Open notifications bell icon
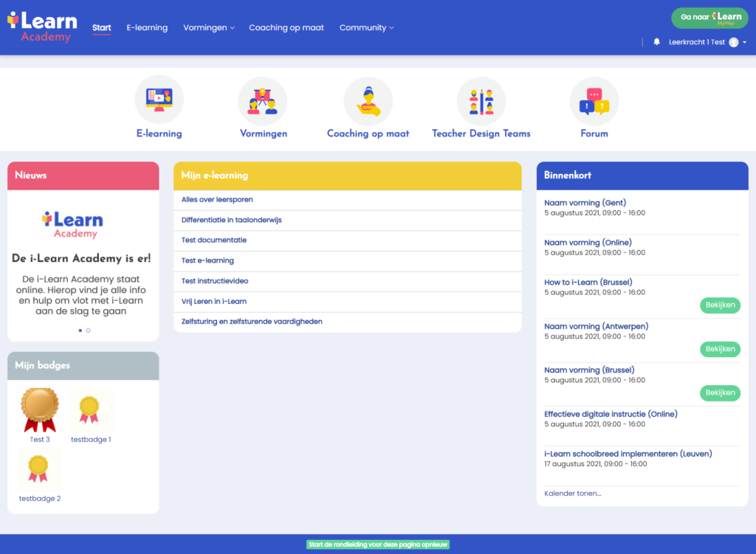 pyautogui.click(x=656, y=42)
